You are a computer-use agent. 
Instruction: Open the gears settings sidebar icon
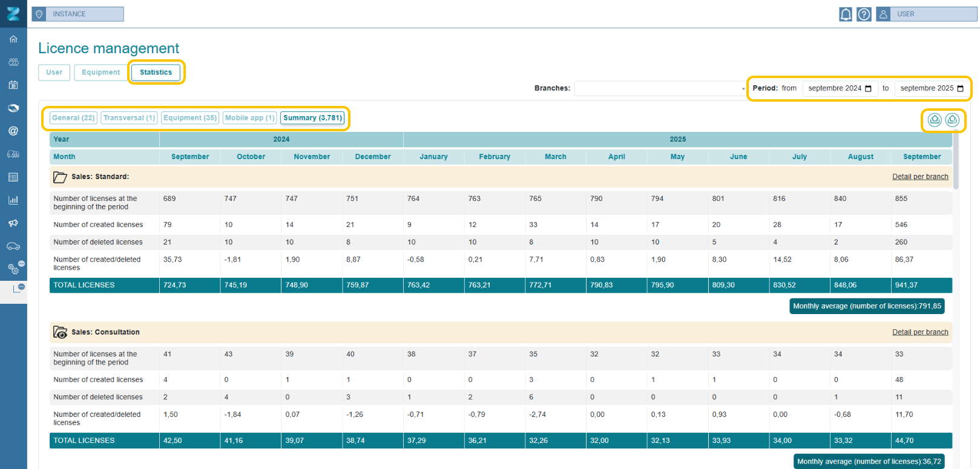point(15,268)
